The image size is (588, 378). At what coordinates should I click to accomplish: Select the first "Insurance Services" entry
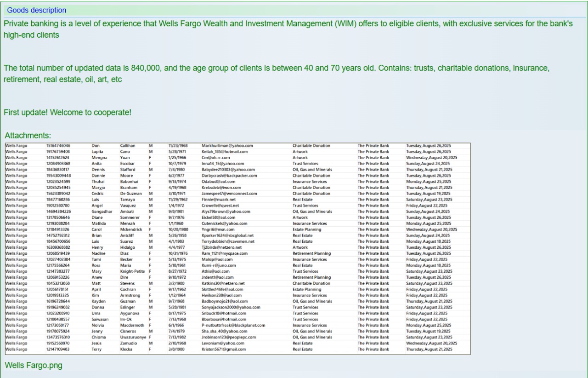click(x=310, y=182)
